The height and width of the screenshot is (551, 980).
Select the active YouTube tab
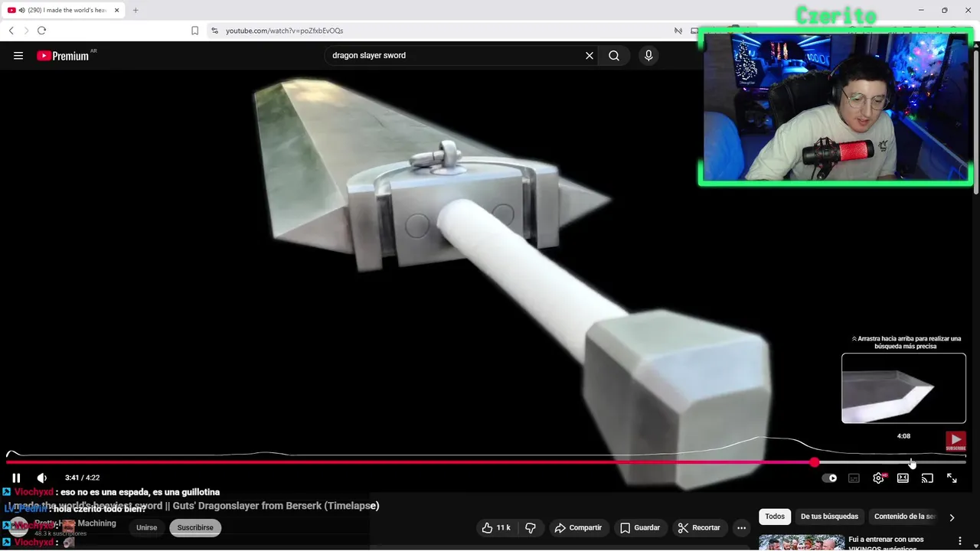click(64, 10)
